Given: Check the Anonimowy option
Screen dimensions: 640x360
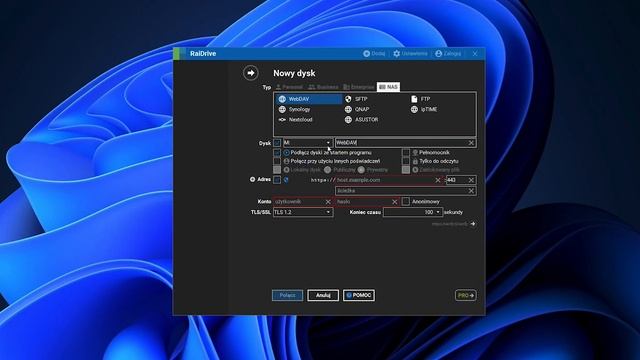Looking at the screenshot, I should point(406,202).
